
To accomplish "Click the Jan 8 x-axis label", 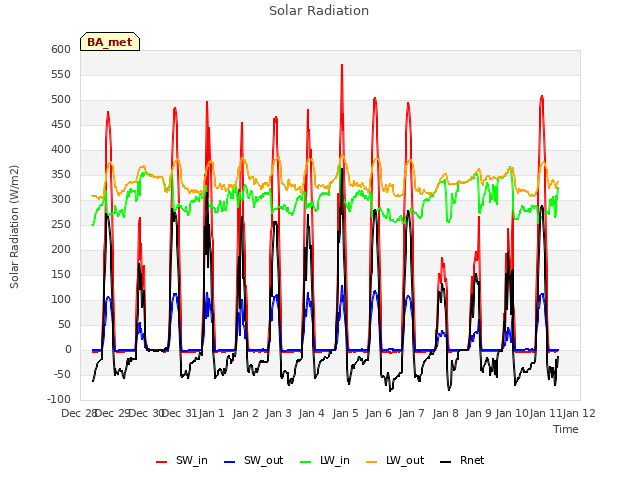I will click(x=445, y=413).
